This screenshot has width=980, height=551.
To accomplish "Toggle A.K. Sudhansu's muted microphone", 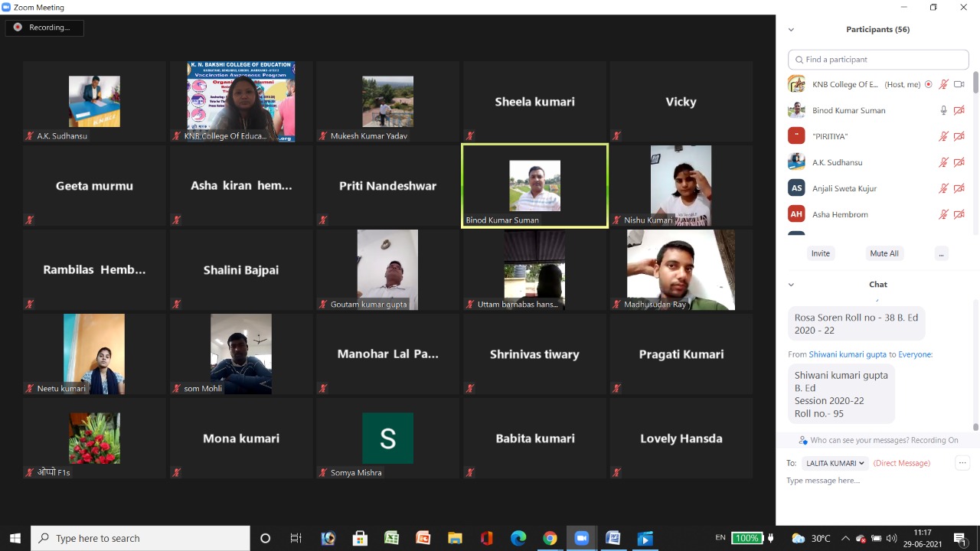I will coord(944,162).
